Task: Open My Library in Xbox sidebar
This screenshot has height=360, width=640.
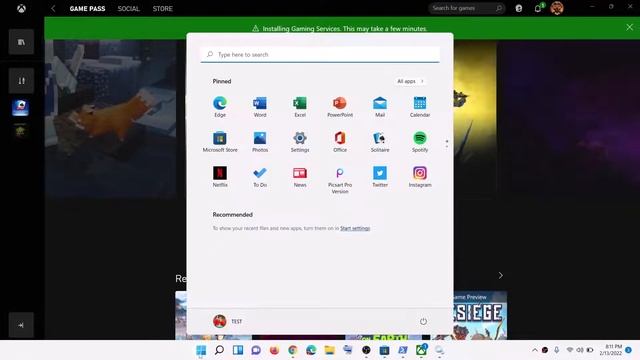Action: [x=21, y=42]
